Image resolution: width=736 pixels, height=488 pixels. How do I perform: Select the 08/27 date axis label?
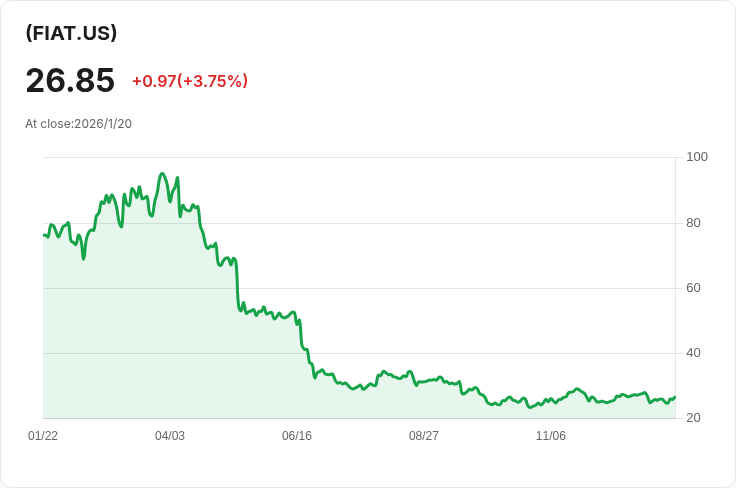click(x=423, y=436)
